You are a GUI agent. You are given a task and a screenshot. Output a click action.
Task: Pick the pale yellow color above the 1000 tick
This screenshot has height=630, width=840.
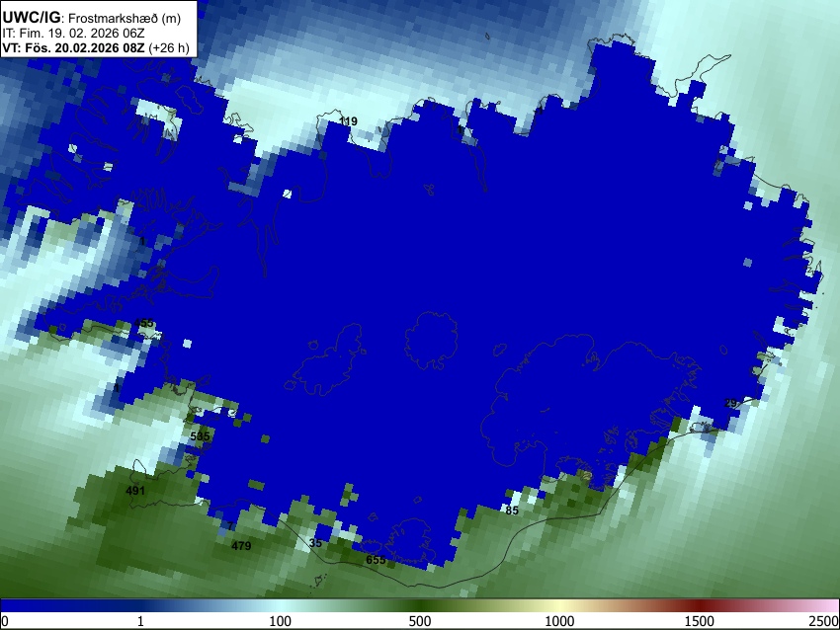[559, 605]
